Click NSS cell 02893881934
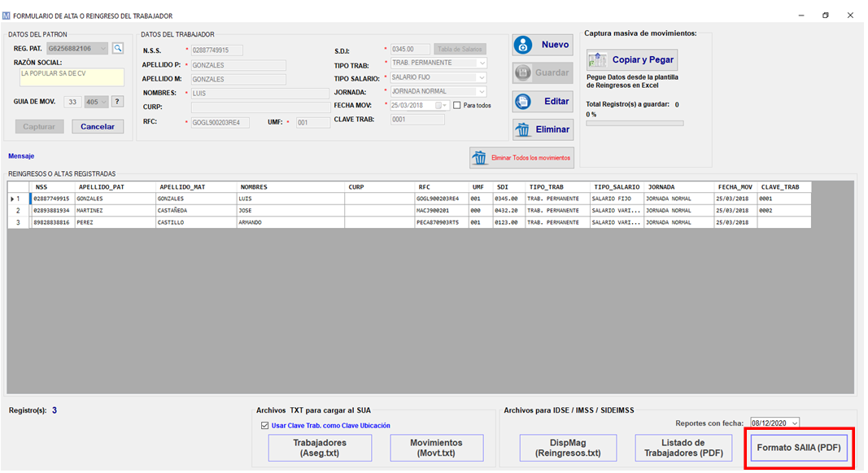 point(53,211)
